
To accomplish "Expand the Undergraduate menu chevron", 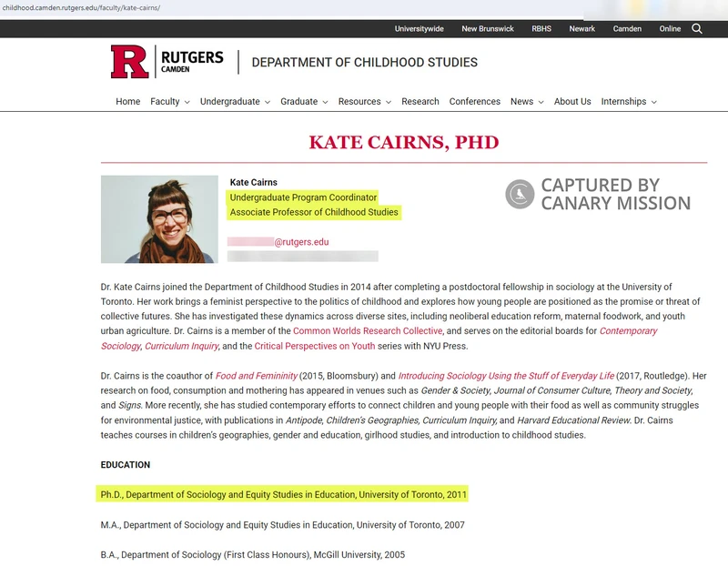I will [268, 102].
